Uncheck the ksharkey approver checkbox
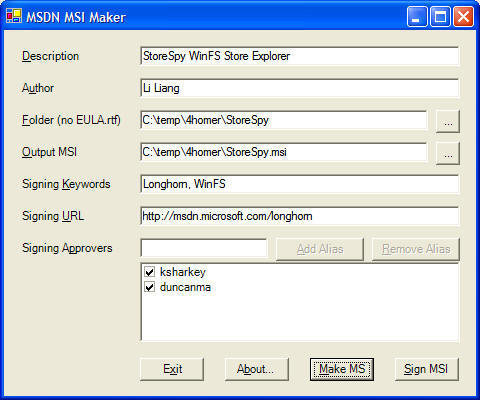This screenshot has height=400, width=480. click(x=150, y=272)
